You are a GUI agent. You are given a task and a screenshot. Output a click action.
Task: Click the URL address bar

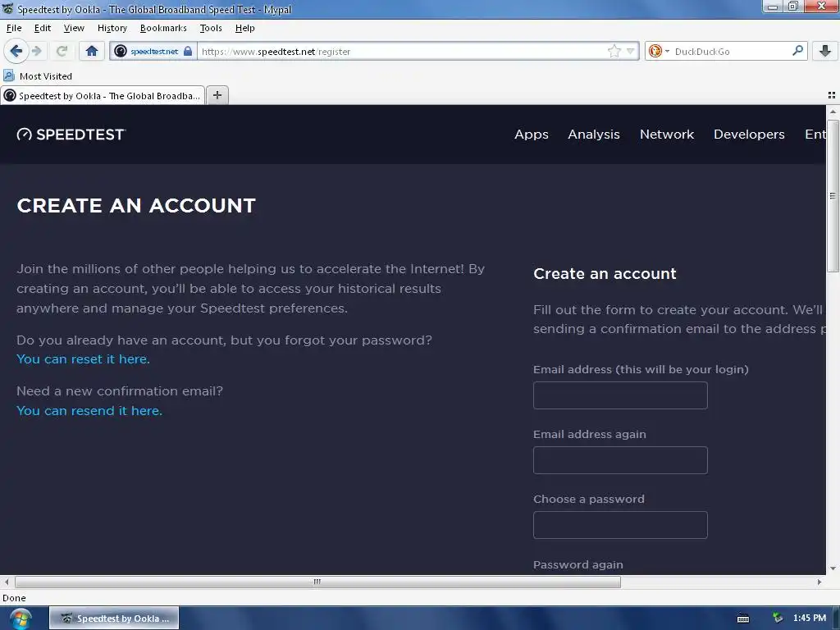(402, 52)
